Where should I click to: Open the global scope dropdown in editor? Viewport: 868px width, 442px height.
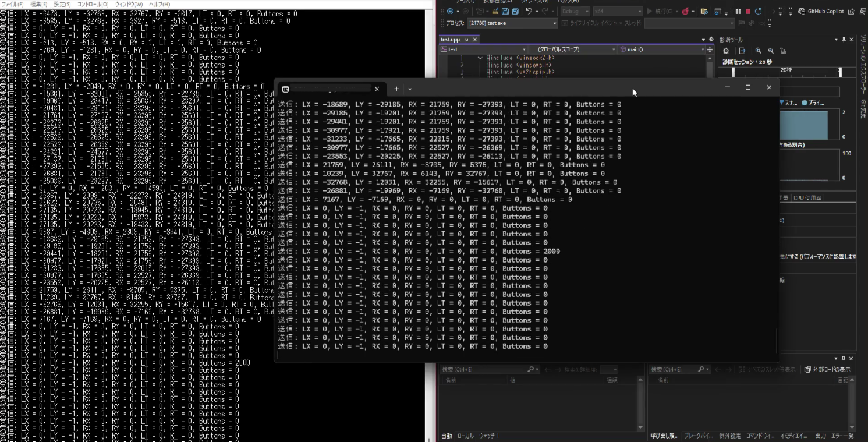coord(573,49)
